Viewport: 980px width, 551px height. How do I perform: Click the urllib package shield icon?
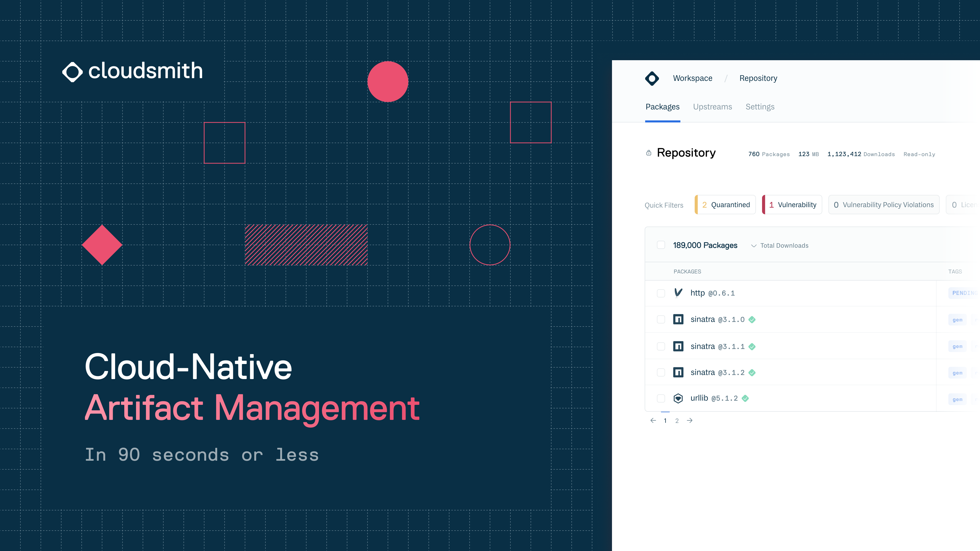coord(678,398)
